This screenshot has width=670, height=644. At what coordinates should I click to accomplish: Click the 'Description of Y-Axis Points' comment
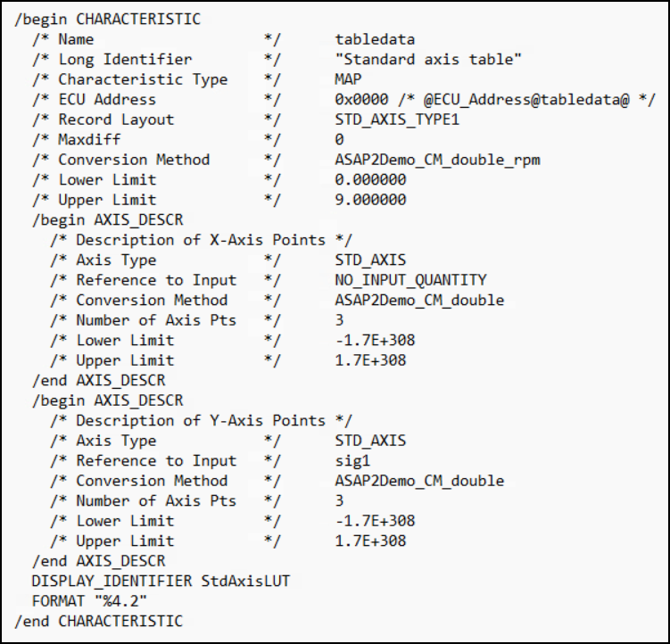[x=201, y=421]
